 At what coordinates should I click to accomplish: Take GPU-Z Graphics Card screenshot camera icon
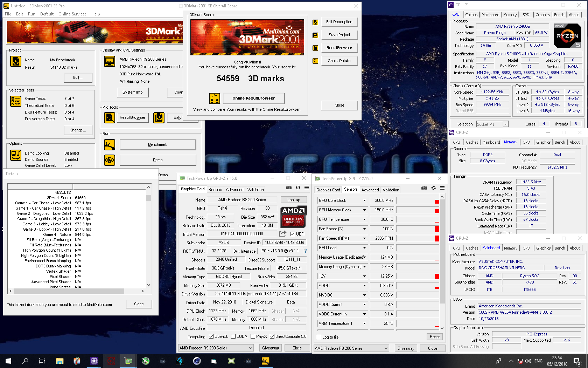point(289,188)
